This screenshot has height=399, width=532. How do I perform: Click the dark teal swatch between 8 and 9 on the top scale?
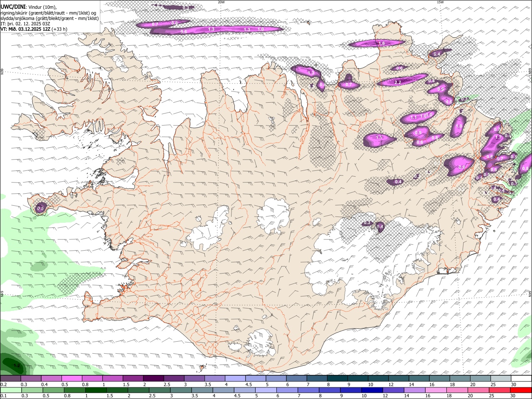tap(337, 379)
